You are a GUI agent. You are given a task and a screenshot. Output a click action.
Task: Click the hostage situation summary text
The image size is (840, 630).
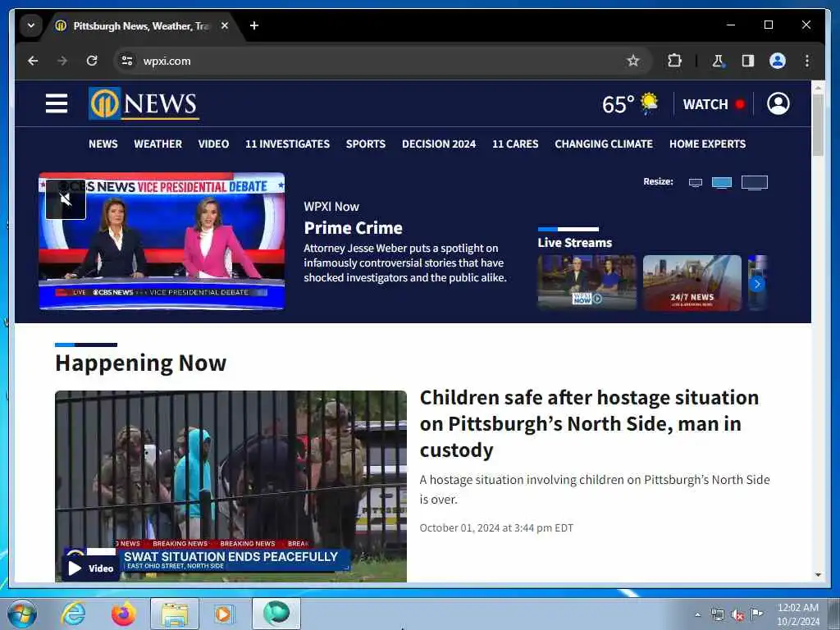click(x=595, y=489)
